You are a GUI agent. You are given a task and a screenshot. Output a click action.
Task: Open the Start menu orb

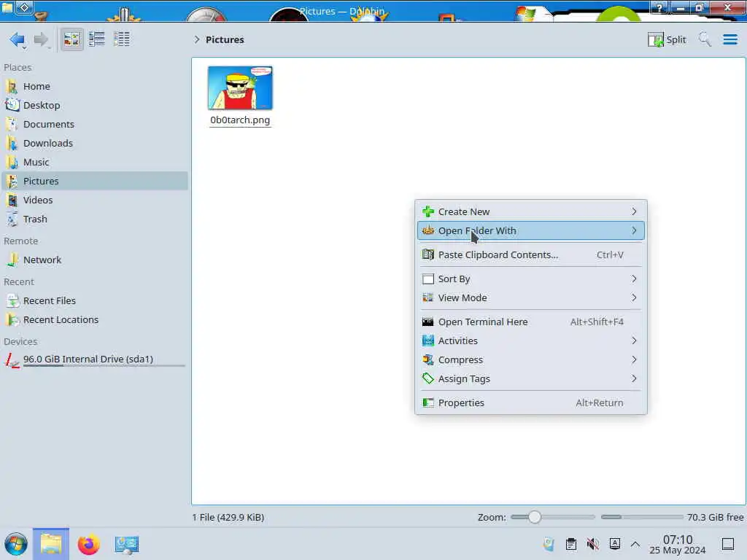pyautogui.click(x=16, y=544)
